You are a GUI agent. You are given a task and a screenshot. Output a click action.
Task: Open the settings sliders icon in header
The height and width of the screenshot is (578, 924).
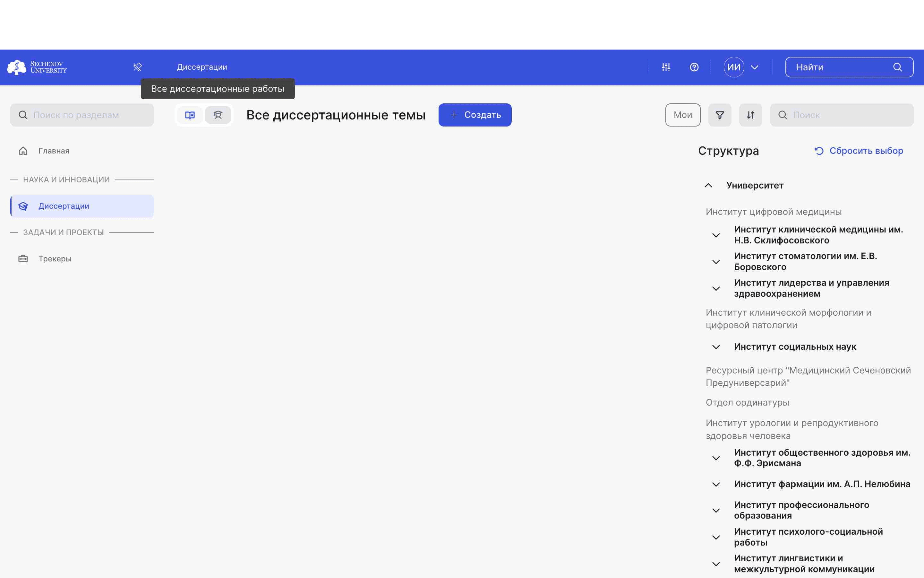pos(666,67)
